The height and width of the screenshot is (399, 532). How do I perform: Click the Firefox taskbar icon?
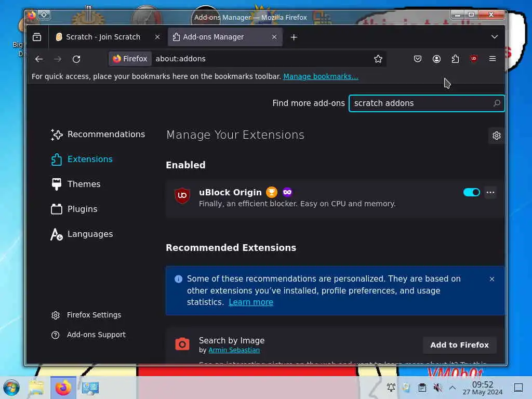pyautogui.click(x=63, y=388)
